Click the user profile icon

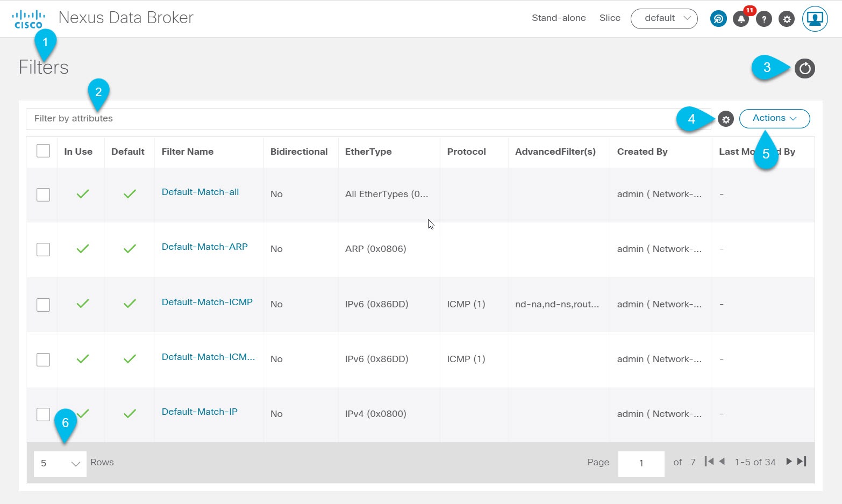[815, 19]
